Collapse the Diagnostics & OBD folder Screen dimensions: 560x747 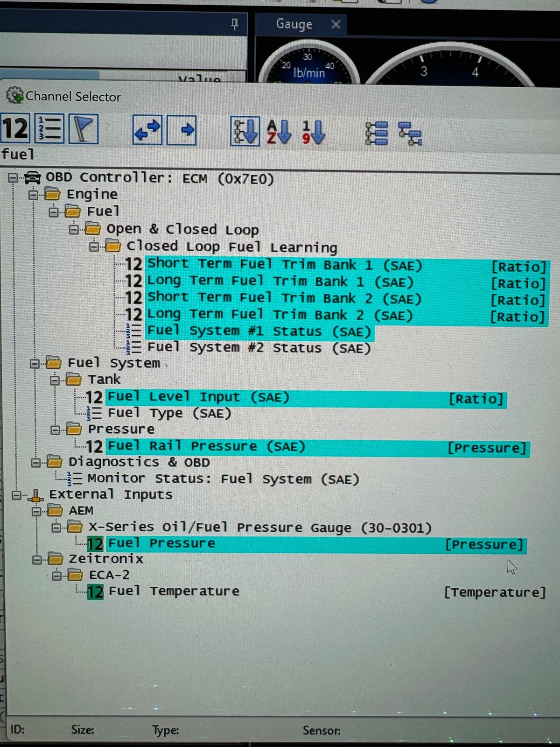35,463
